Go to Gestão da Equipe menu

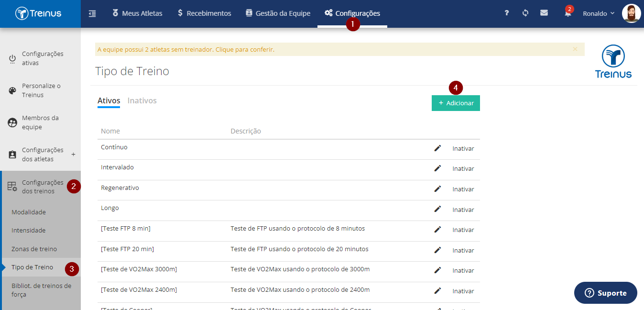click(278, 13)
